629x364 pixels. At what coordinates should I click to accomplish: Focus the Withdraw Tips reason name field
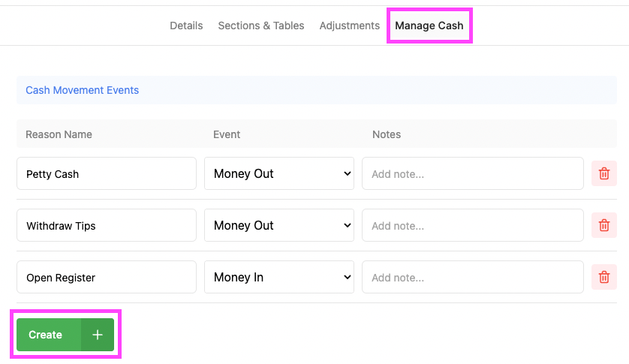click(x=107, y=225)
